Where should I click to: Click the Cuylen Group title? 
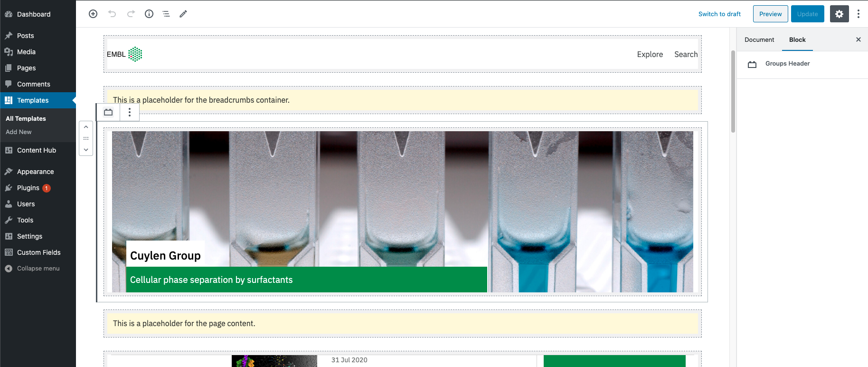click(x=165, y=256)
